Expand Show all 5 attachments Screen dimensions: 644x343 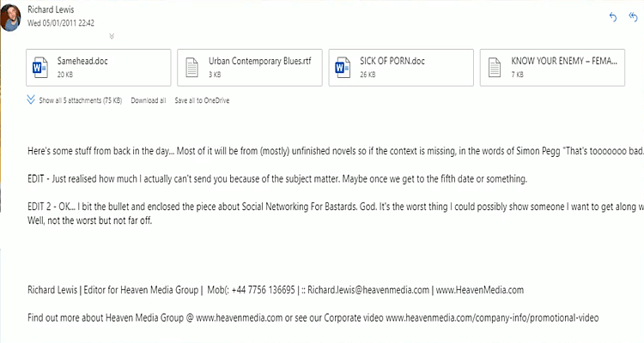pos(76,100)
